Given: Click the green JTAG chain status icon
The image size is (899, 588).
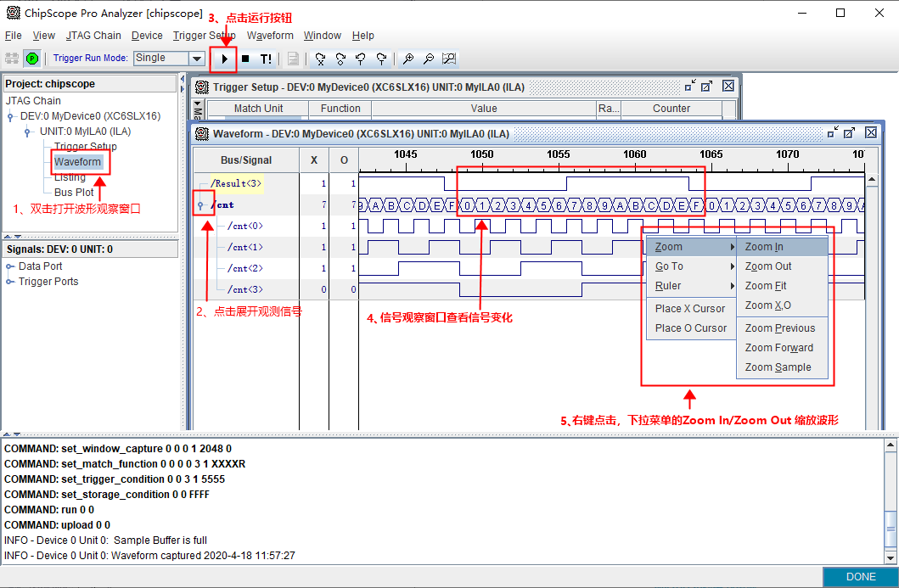Looking at the screenshot, I should click(x=32, y=59).
